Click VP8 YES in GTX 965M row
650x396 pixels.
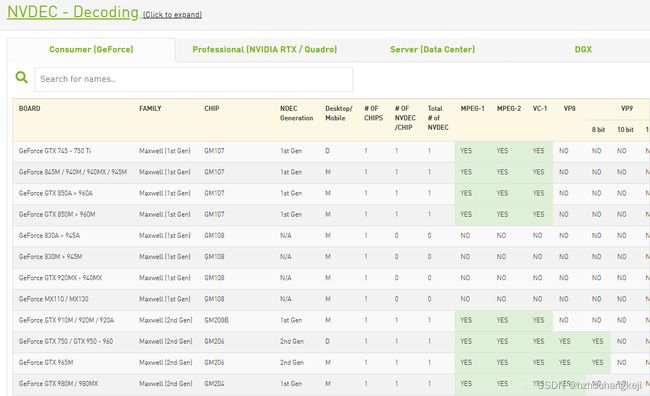(x=565, y=362)
